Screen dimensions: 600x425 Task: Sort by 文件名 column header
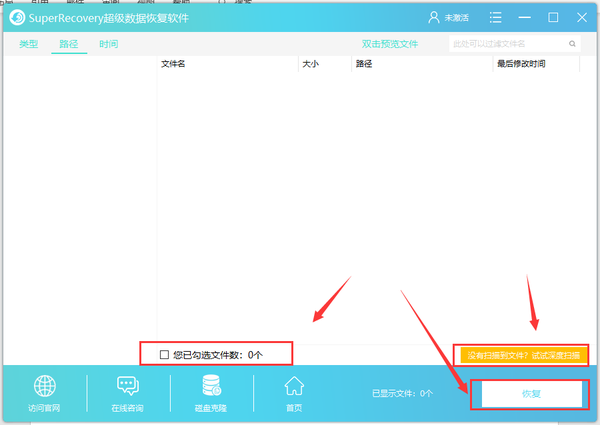point(228,64)
